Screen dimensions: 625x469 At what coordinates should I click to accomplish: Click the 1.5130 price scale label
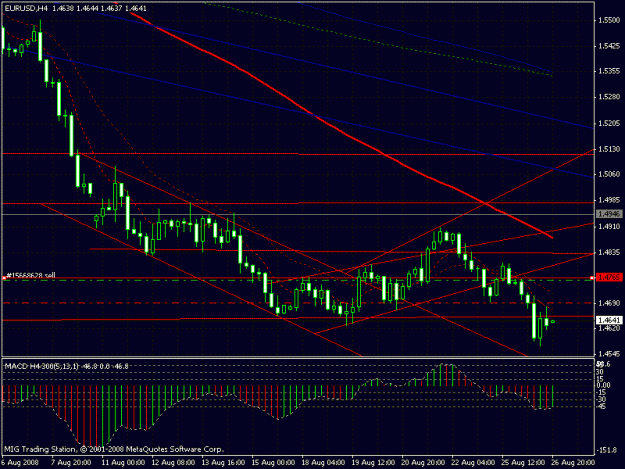pos(609,149)
